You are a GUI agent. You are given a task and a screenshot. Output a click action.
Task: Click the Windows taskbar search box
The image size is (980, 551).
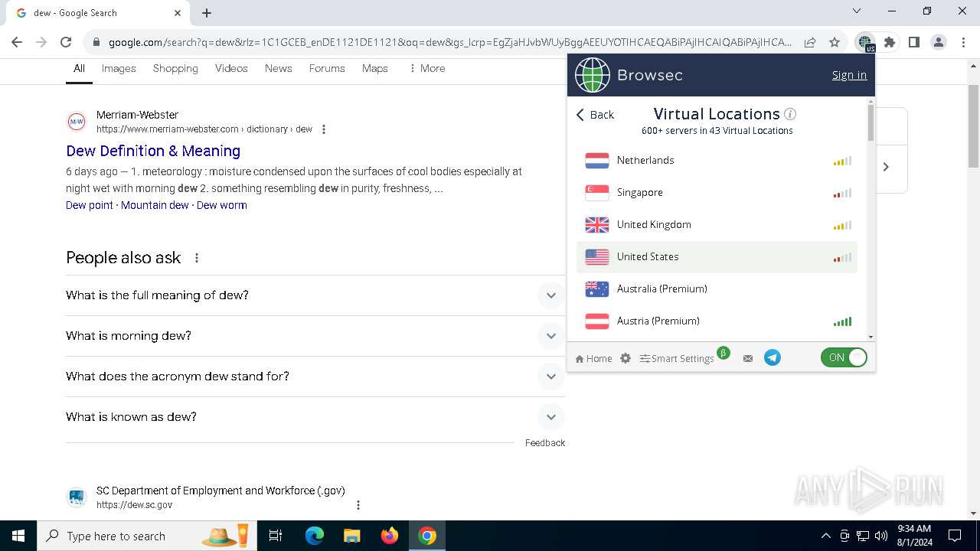click(x=145, y=536)
